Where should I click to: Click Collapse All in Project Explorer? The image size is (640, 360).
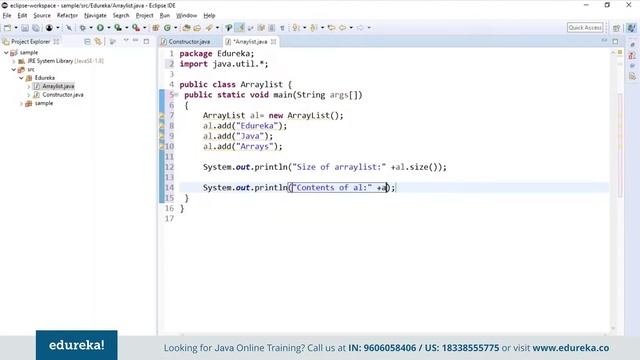tap(87, 42)
